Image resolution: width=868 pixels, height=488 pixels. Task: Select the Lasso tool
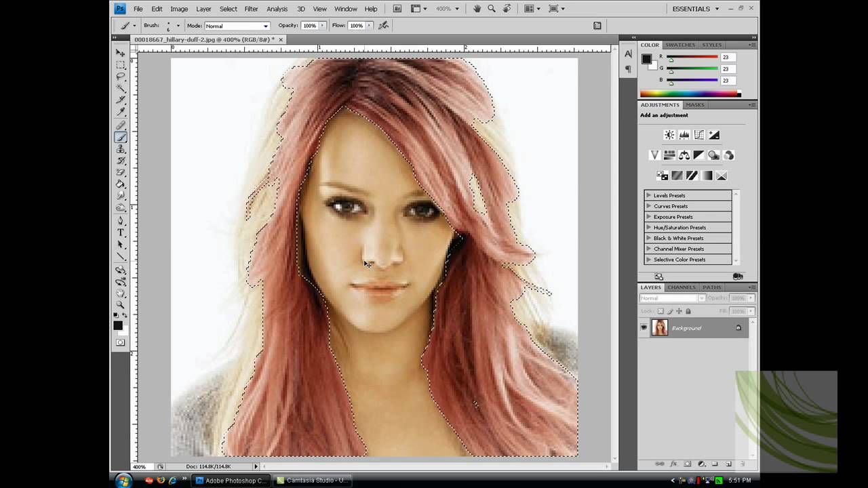[x=121, y=77]
